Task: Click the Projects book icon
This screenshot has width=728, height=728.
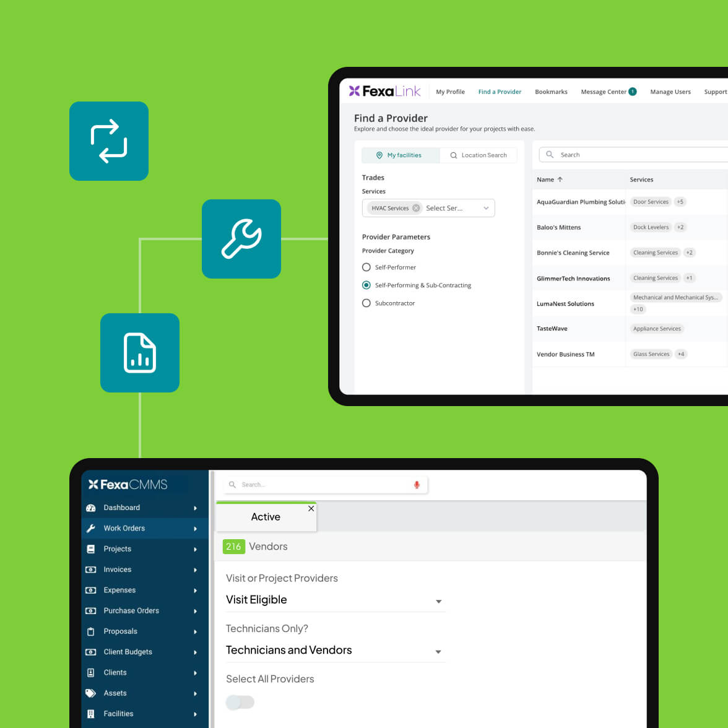Action: (91, 549)
